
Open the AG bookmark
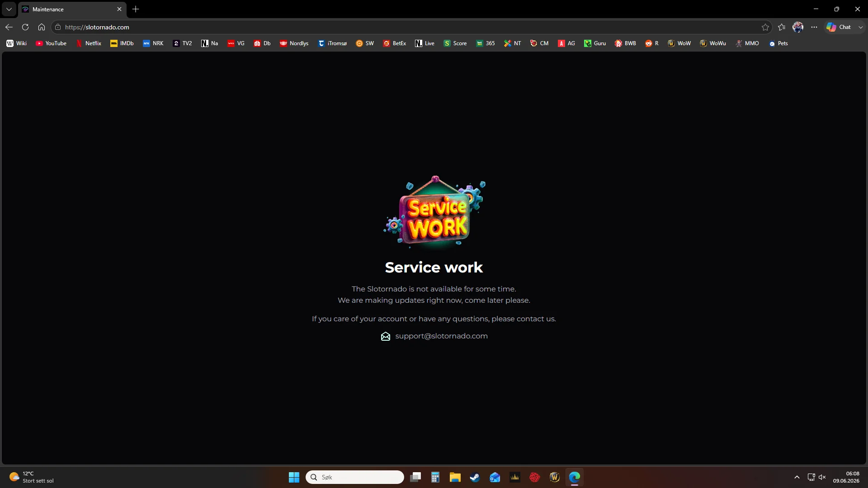[x=566, y=43]
